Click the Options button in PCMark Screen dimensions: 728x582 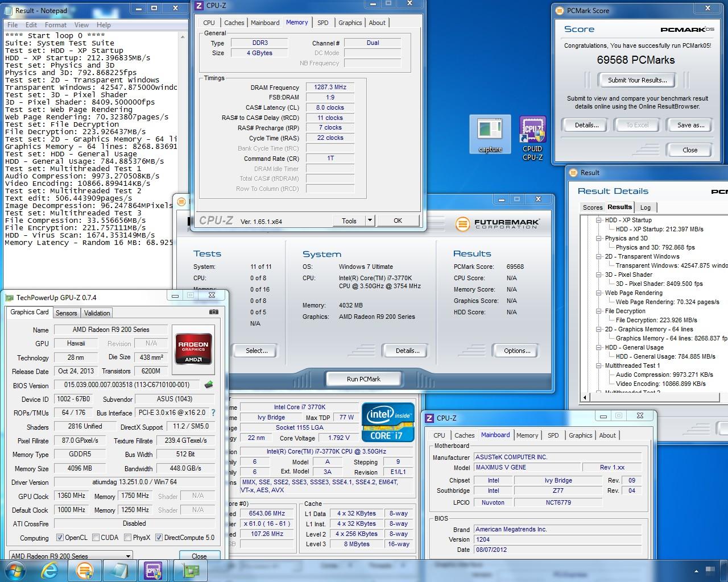tap(517, 351)
